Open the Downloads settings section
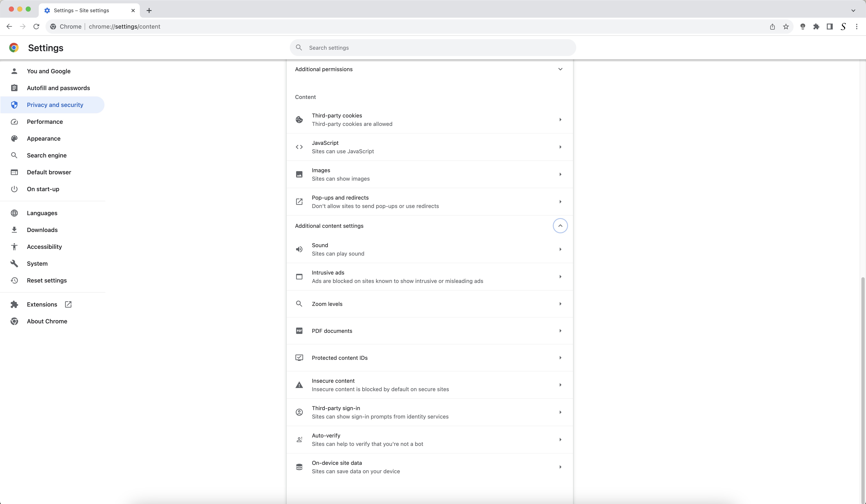 (42, 230)
